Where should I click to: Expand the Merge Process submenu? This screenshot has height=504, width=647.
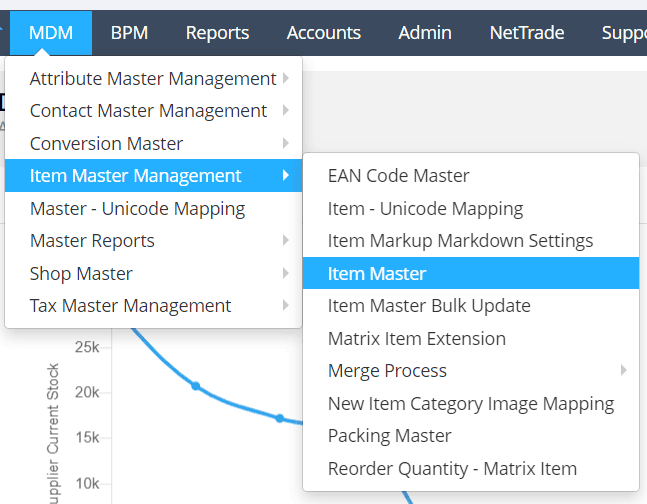(x=387, y=370)
